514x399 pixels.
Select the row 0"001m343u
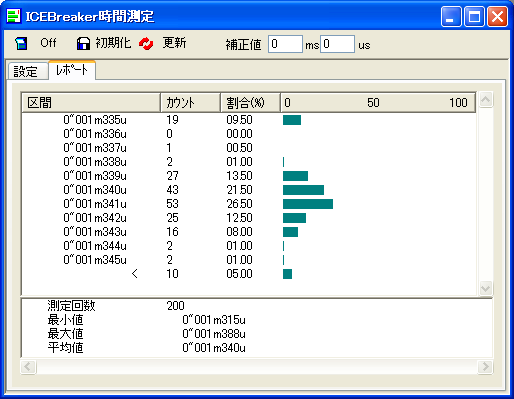pos(248,232)
